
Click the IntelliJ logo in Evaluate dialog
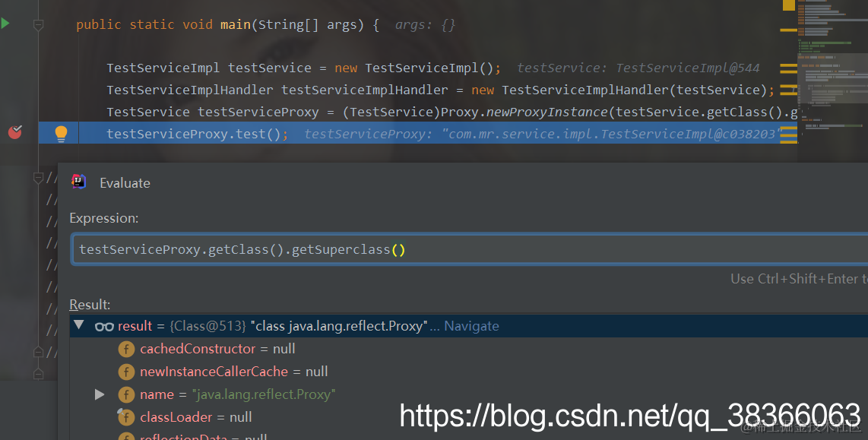78,182
